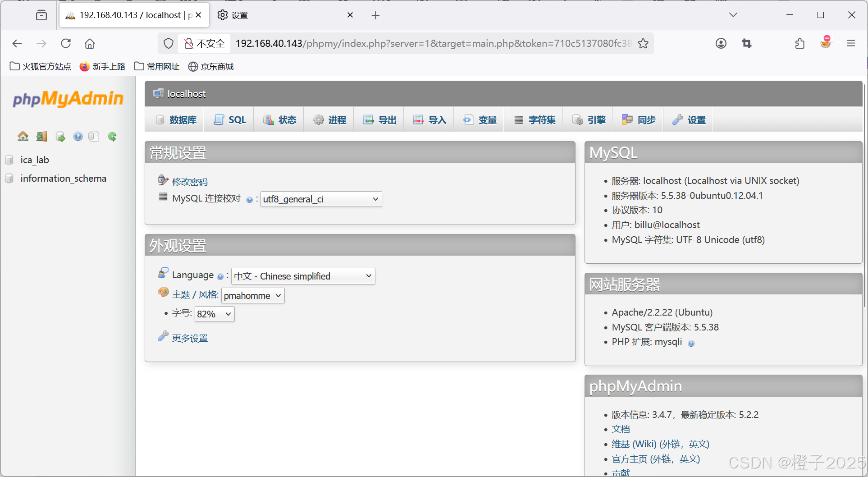Click ica_lab database icon
Image resolution: width=868 pixels, height=477 pixels.
click(x=9, y=160)
